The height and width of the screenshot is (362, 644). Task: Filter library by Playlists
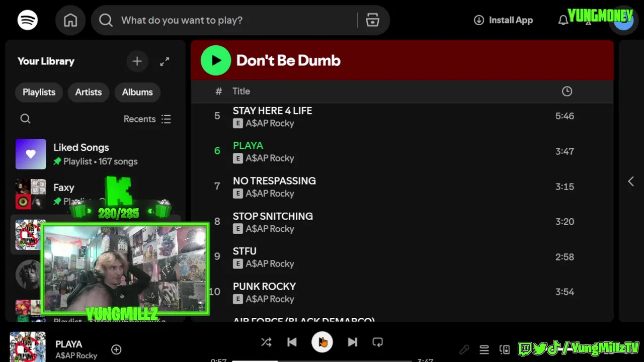(x=39, y=92)
